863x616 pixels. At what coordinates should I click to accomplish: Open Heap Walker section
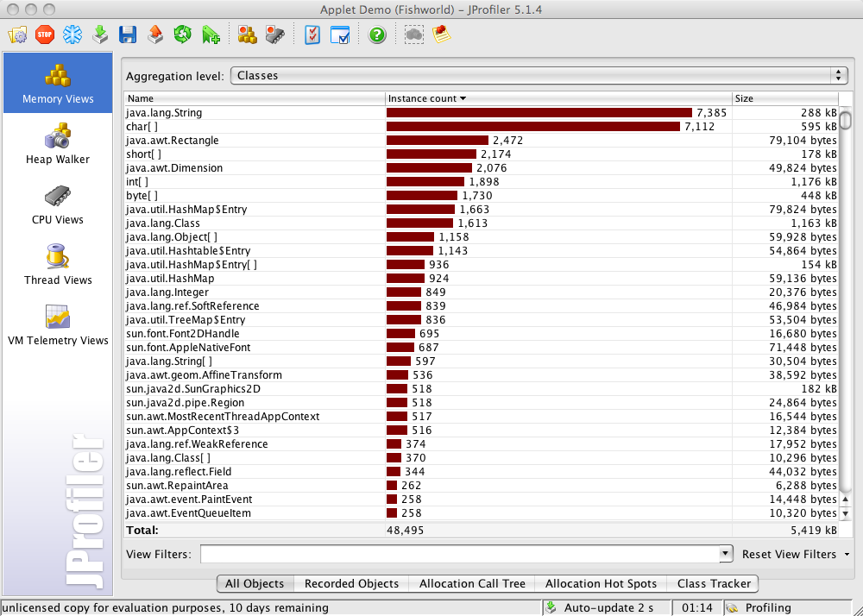[58, 143]
